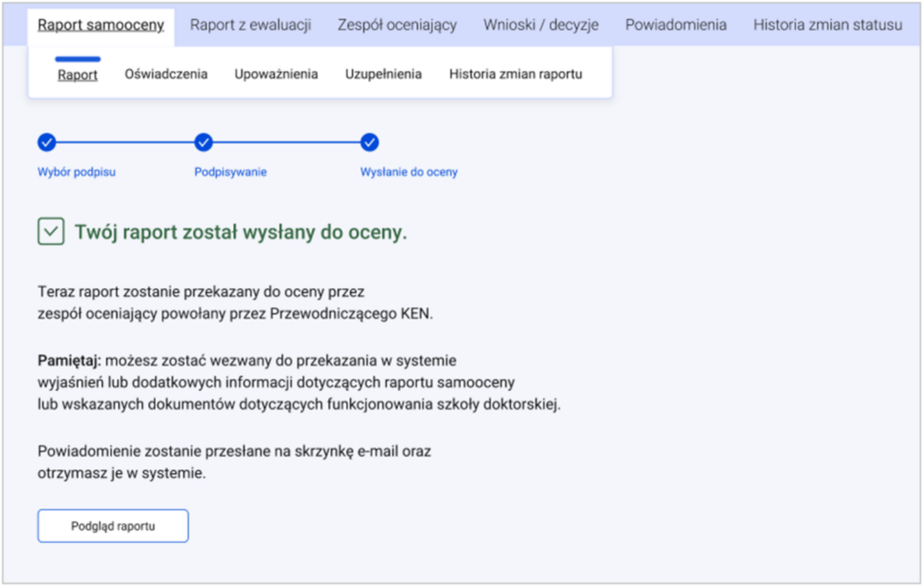
Task: Switch to Raport z ewaluacji tab
Action: tap(251, 24)
